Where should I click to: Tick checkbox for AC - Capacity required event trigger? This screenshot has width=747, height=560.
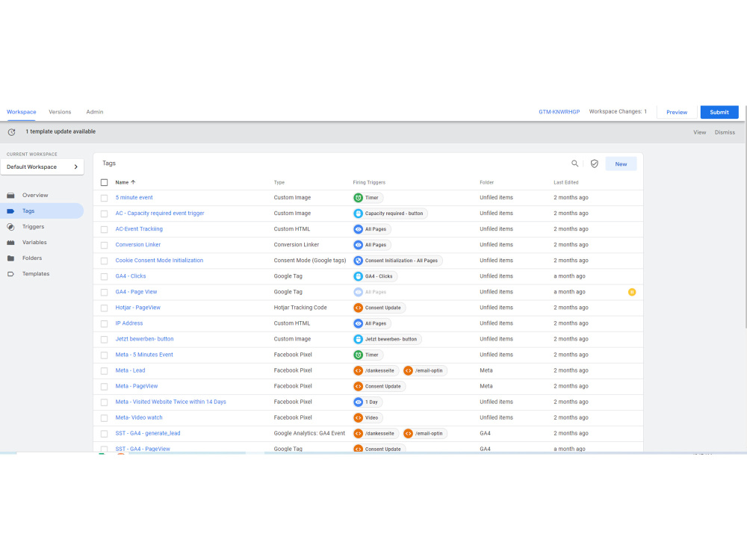105,214
